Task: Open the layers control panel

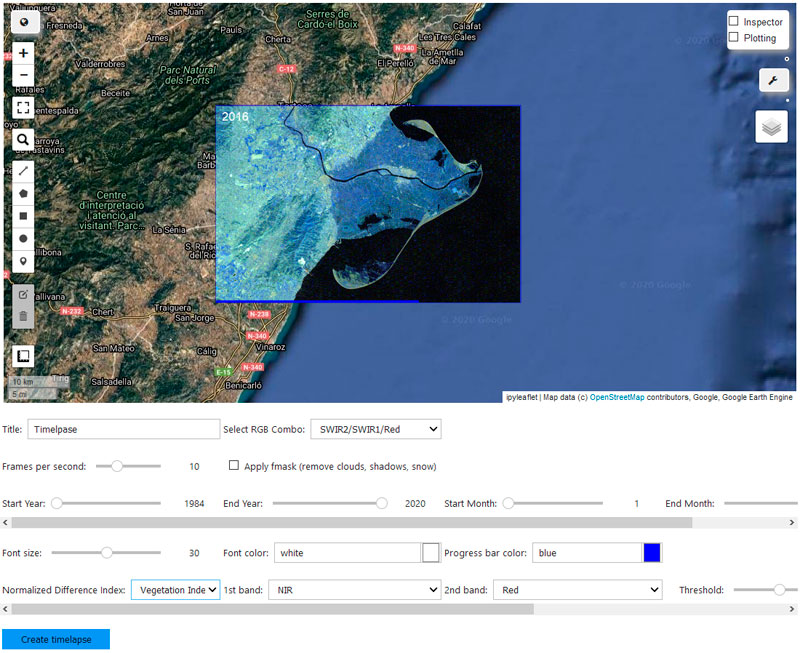Action: coord(771,127)
